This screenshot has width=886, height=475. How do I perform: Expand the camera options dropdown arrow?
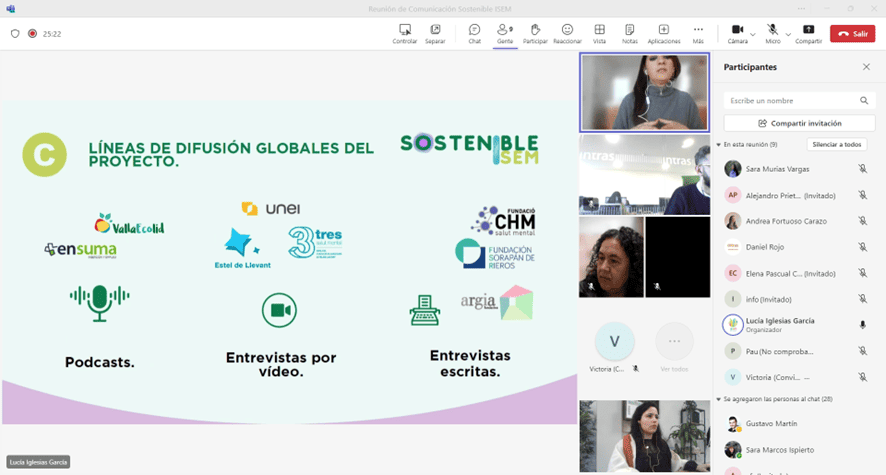[753, 35]
